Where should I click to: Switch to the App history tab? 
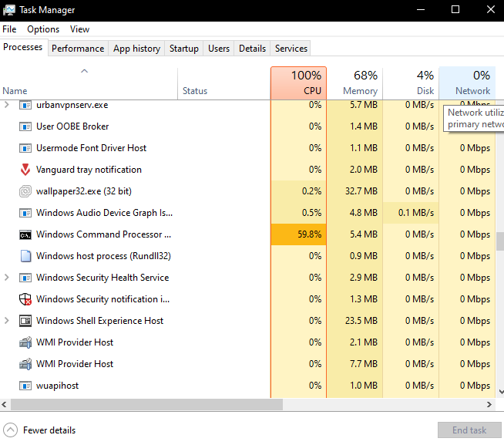[136, 49]
